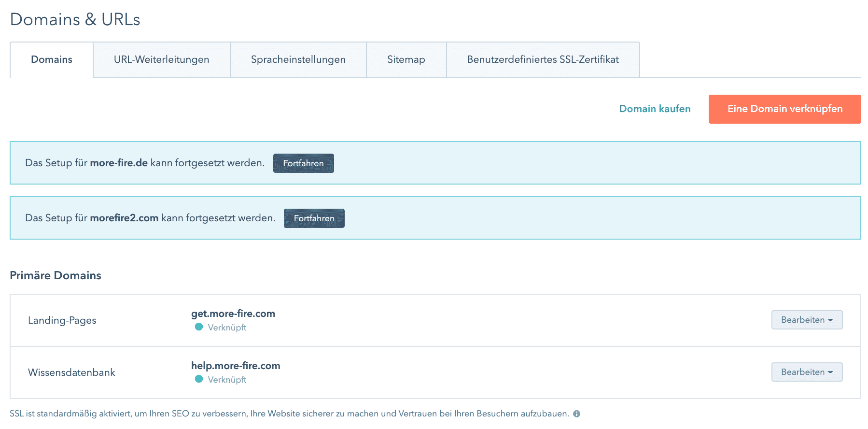
Task: Open Benutzerdefiniertes SSL-Zertifikat tab
Action: 543,60
